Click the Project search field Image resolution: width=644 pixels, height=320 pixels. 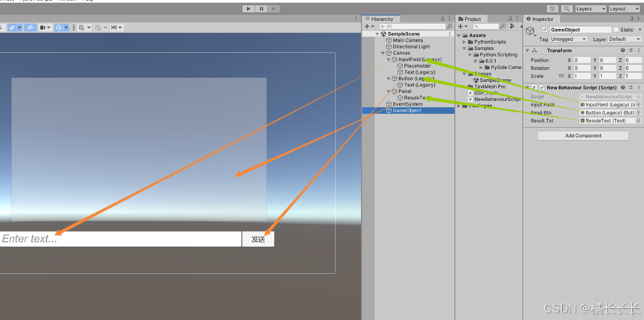click(x=486, y=26)
